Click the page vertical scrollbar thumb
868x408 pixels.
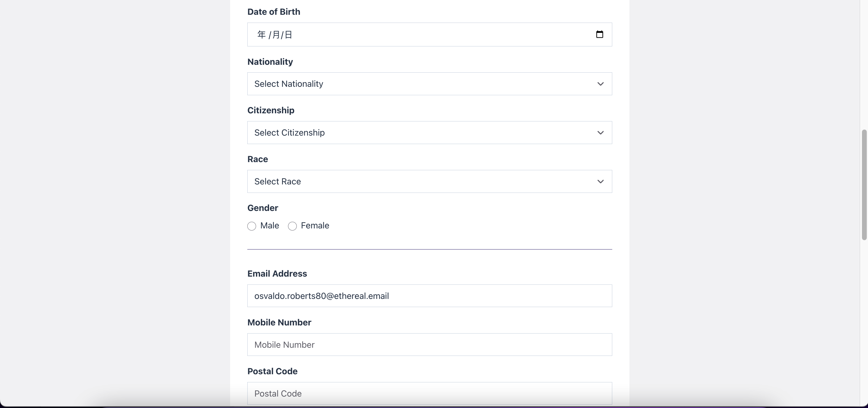[x=864, y=184]
